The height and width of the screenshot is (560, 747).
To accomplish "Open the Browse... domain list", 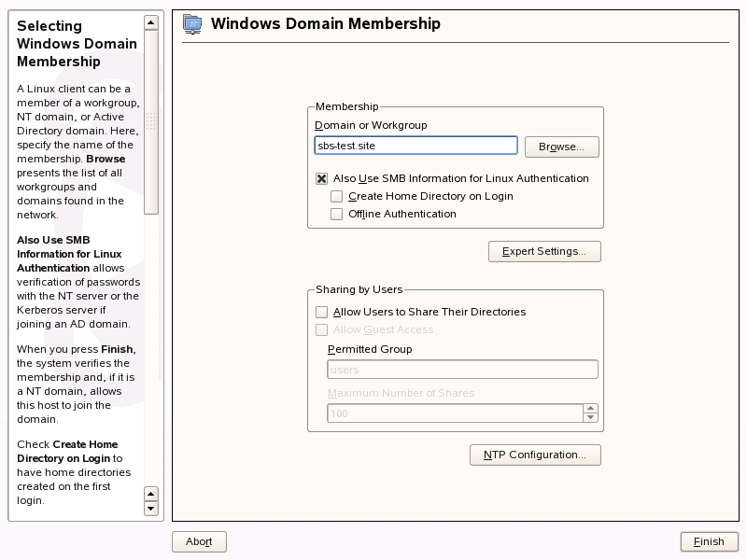I will tap(562, 147).
